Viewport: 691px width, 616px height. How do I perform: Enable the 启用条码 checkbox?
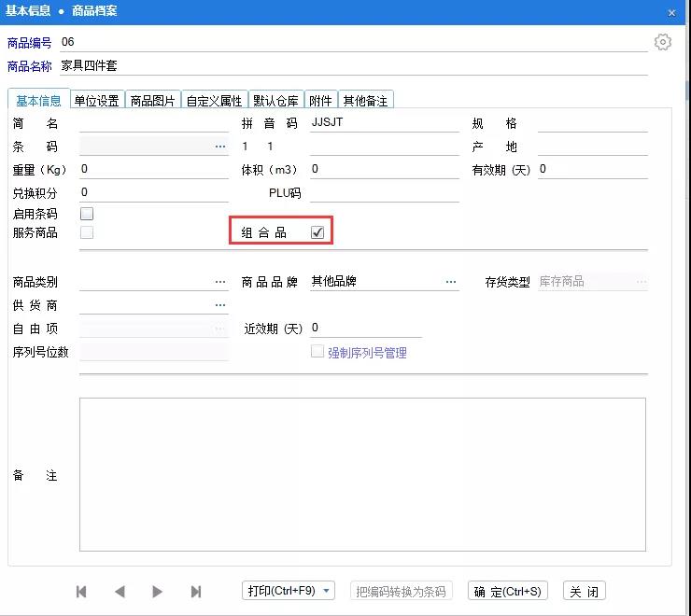point(87,214)
